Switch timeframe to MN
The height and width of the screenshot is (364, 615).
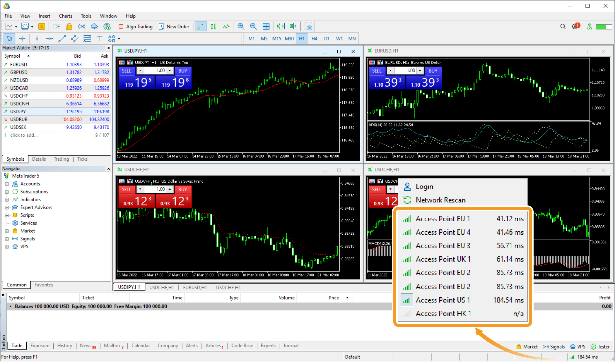(x=352, y=39)
